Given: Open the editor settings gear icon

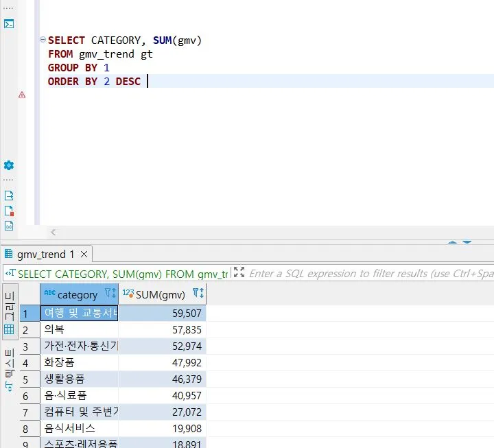Looking at the screenshot, I should [9, 165].
